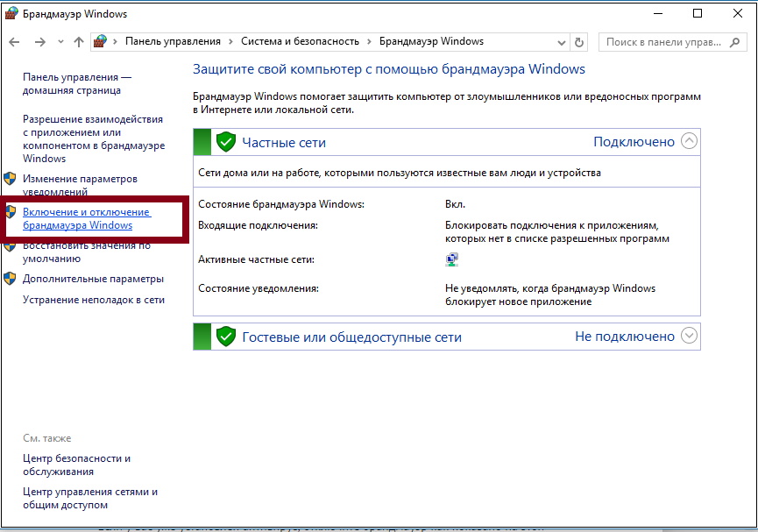
Task: Open Устранение неполадок в сети link
Action: point(94,300)
